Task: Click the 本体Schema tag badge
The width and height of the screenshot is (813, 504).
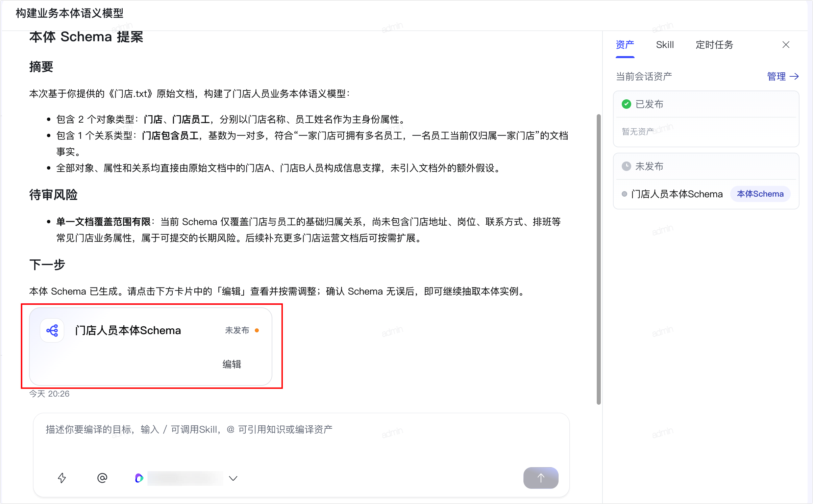Action: click(760, 194)
